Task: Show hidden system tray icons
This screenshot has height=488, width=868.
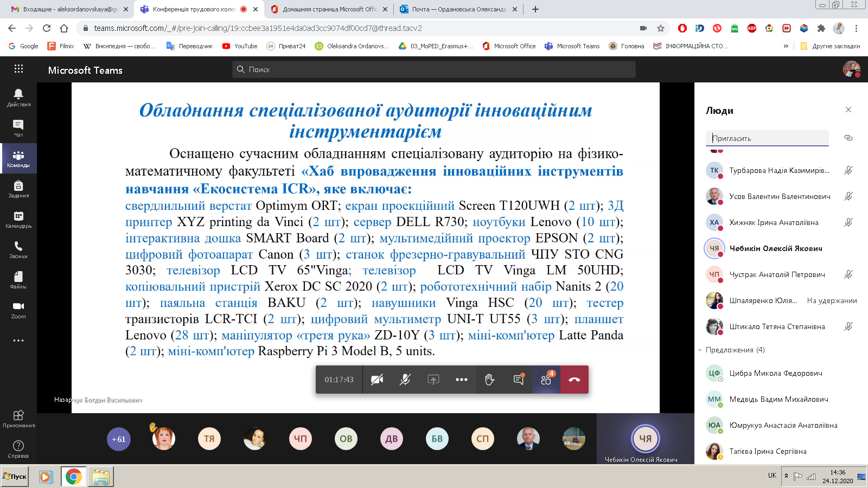Action: (786, 476)
